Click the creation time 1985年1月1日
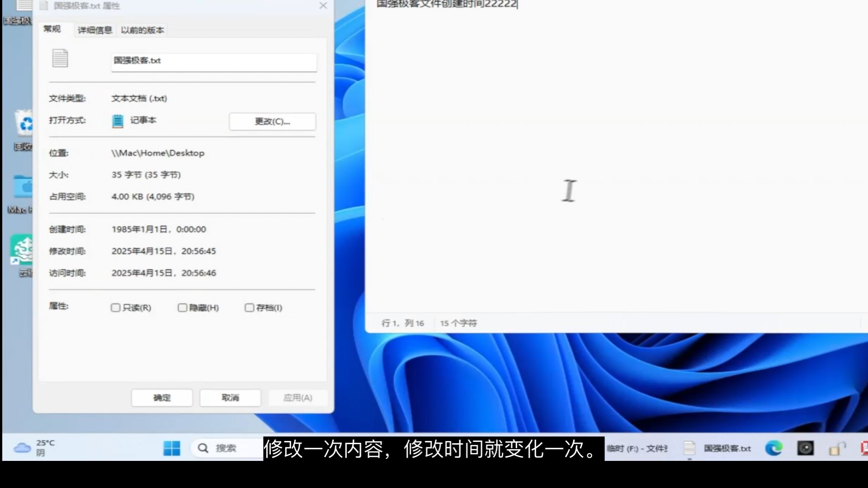 coord(159,230)
